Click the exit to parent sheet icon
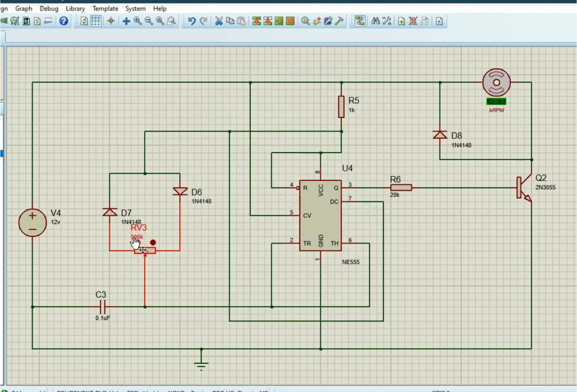This screenshot has width=577, height=392. coord(424,21)
